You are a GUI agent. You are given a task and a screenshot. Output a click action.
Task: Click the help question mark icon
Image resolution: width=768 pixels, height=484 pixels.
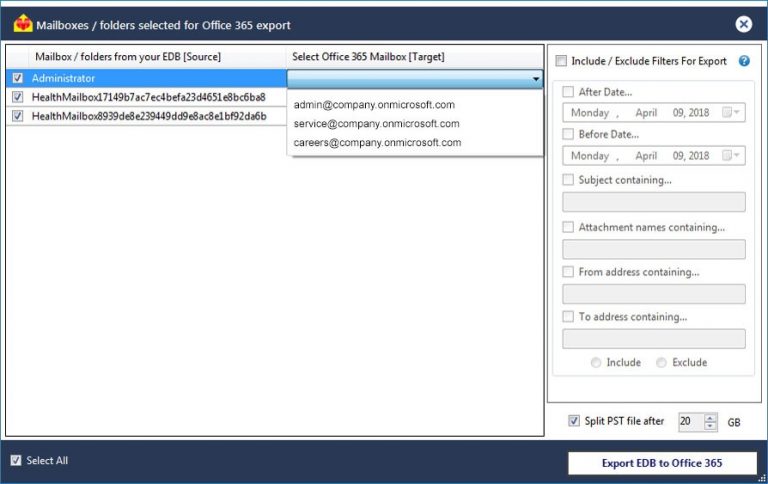pos(744,61)
